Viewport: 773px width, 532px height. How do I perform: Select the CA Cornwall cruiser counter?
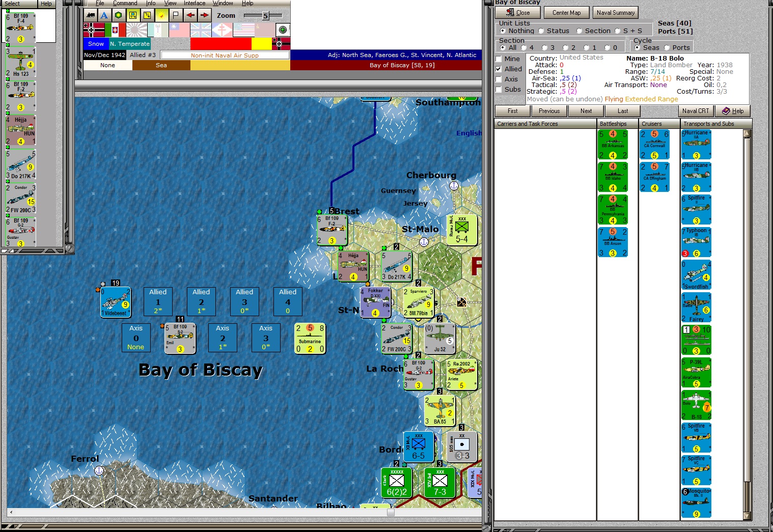(655, 145)
